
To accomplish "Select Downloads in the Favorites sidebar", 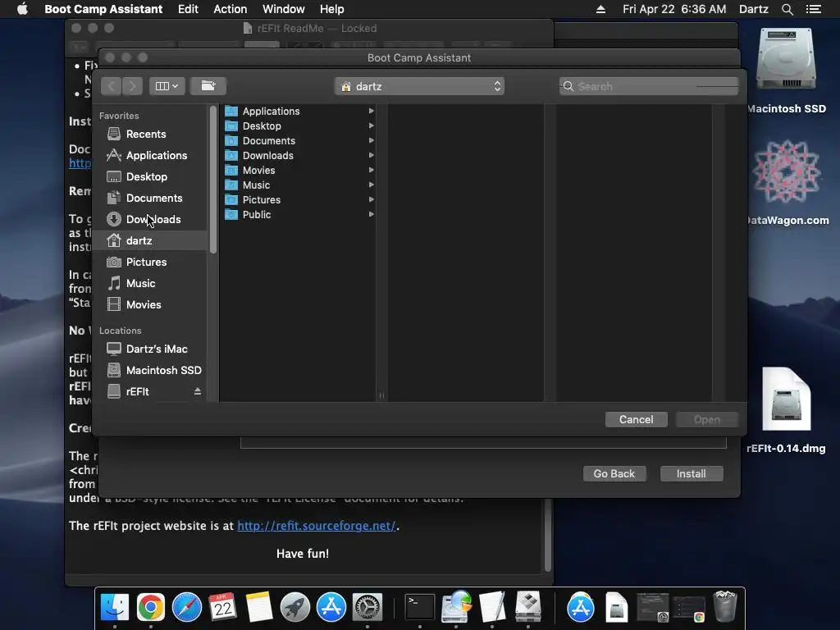I will coord(151,219).
